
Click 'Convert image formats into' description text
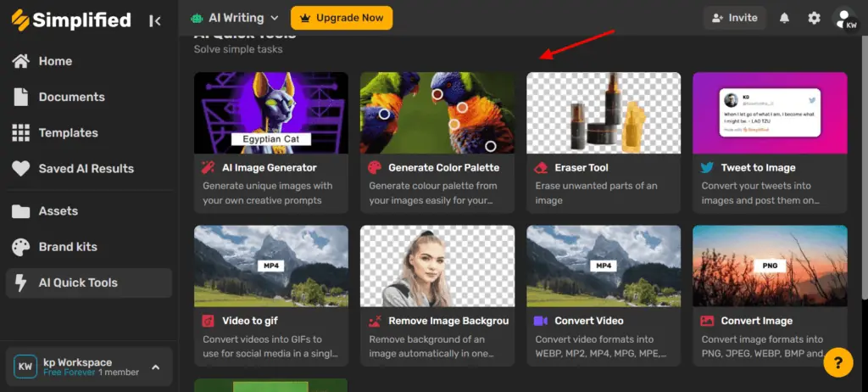[762, 339]
